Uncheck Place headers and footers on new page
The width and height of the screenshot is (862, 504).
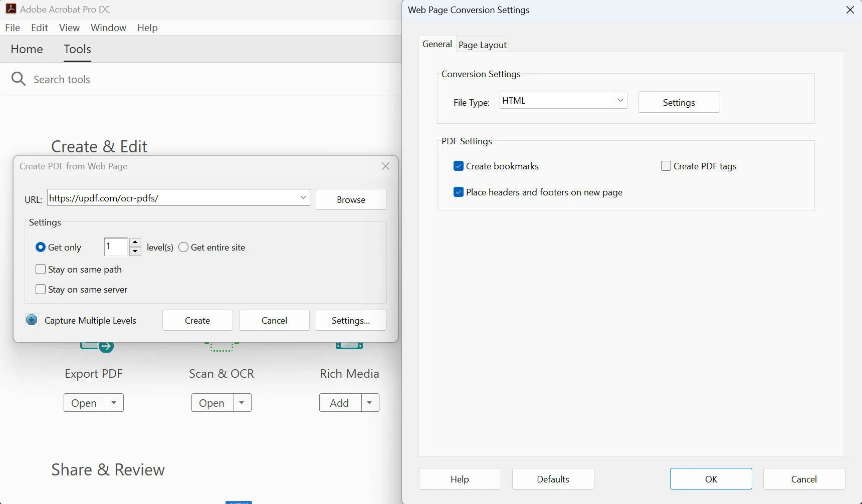(459, 192)
